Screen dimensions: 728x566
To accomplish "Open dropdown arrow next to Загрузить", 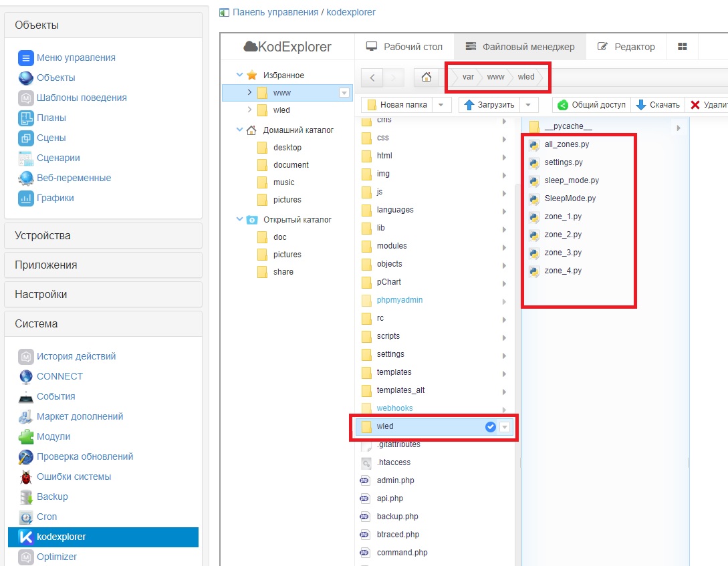I will click(528, 105).
